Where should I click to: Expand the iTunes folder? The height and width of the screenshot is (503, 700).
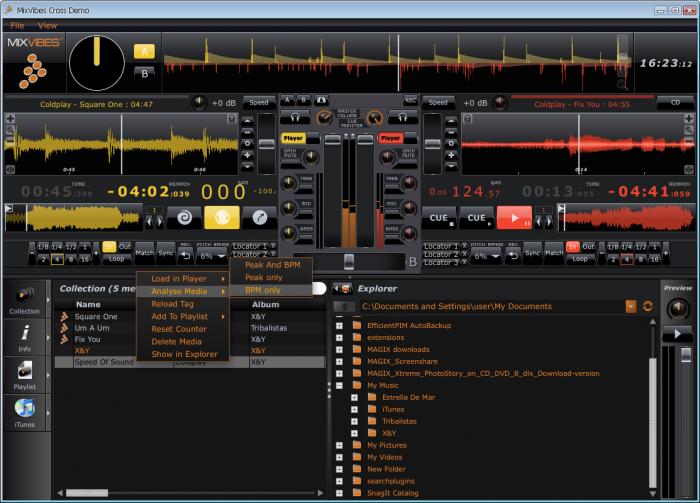click(354, 409)
